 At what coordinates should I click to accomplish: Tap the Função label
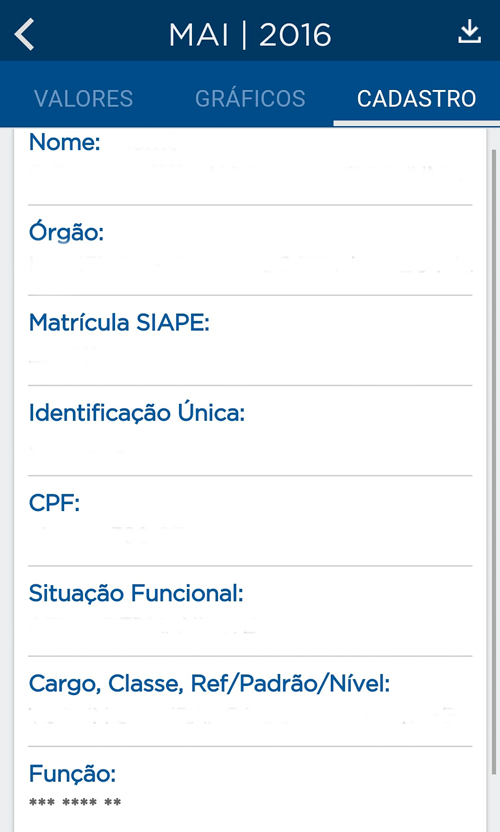coord(72,774)
